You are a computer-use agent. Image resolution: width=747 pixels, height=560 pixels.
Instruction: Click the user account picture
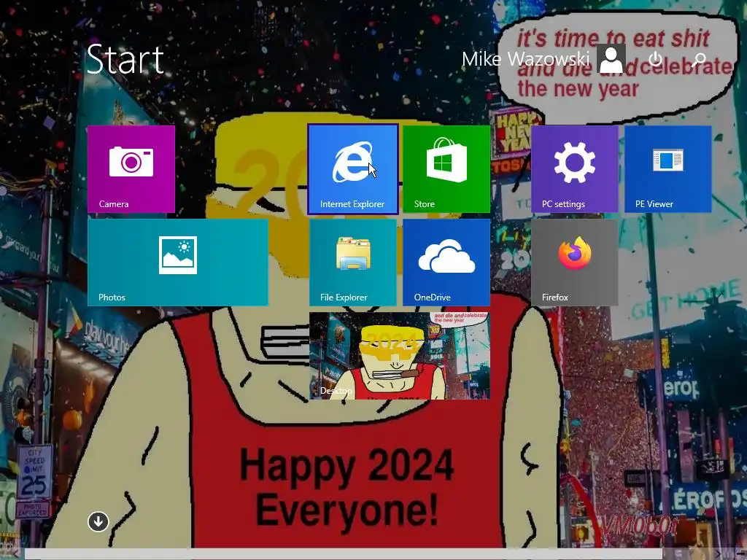(611, 59)
